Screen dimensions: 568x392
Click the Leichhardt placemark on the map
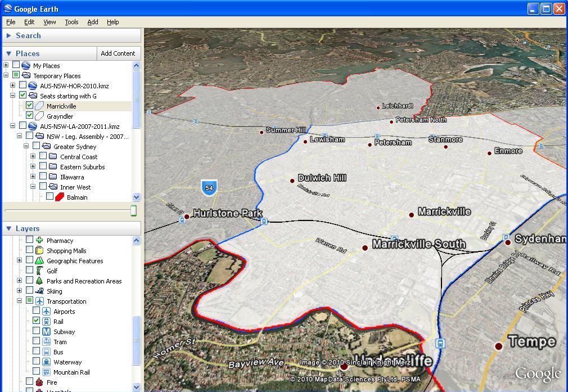[378, 107]
